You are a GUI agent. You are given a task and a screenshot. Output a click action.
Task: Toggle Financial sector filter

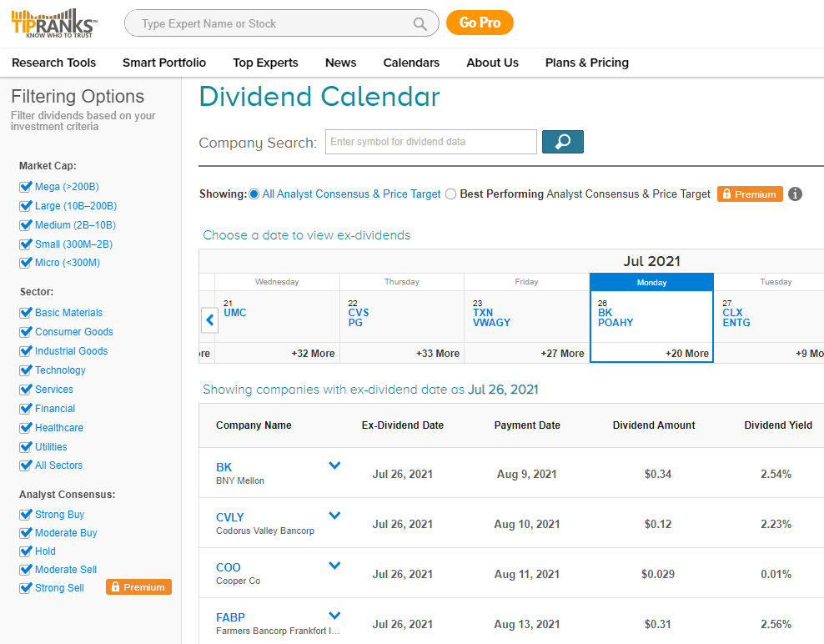tap(25, 409)
